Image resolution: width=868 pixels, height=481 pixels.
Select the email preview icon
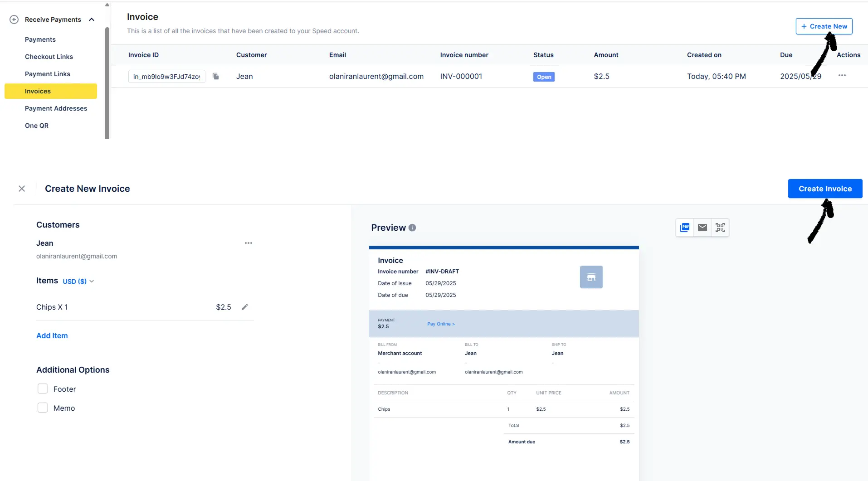(x=702, y=227)
